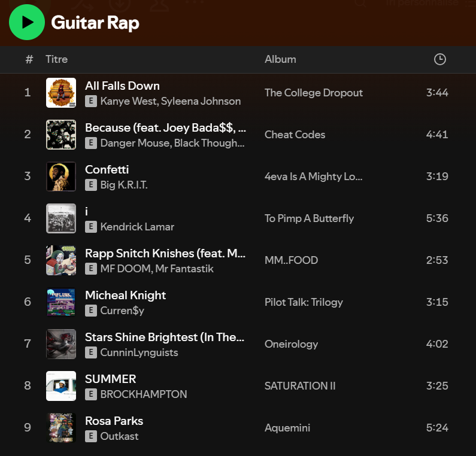Open the MM..FOOD album
The height and width of the screenshot is (456, 476).
tap(291, 260)
